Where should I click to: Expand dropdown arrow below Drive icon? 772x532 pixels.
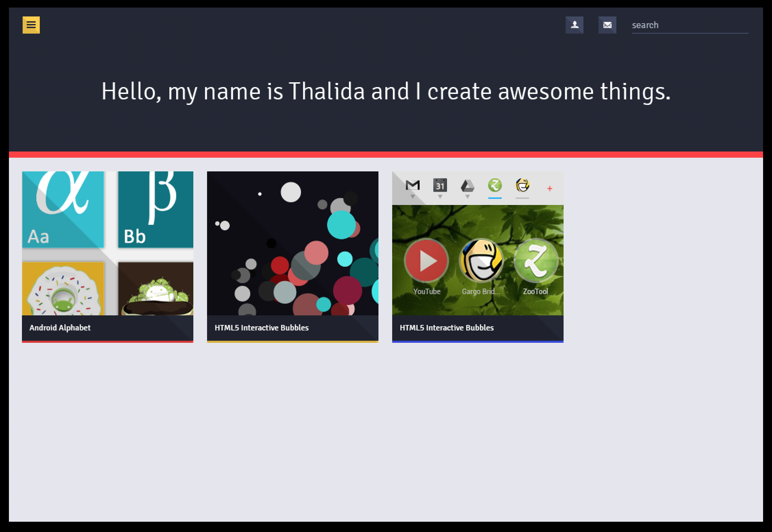coord(467,197)
